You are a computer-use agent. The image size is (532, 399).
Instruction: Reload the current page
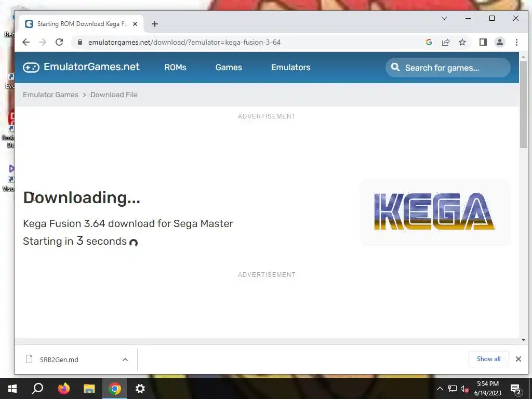click(x=59, y=42)
